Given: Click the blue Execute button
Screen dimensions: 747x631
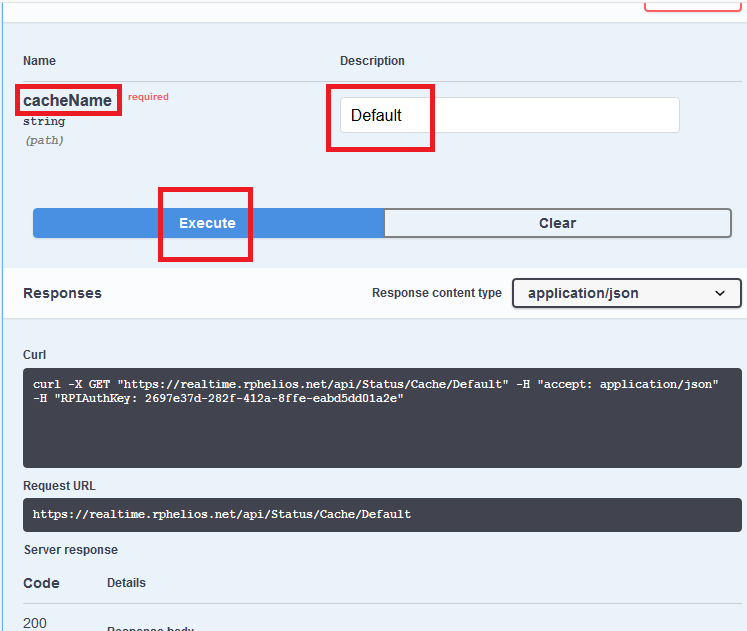Looking at the screenshot, I should point(208,223).
